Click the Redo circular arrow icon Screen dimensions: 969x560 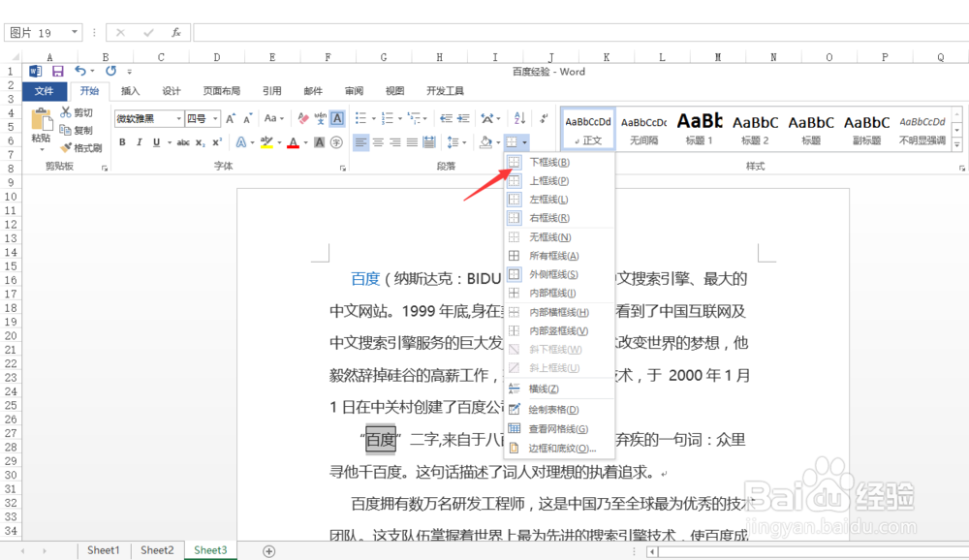(110, 71)
